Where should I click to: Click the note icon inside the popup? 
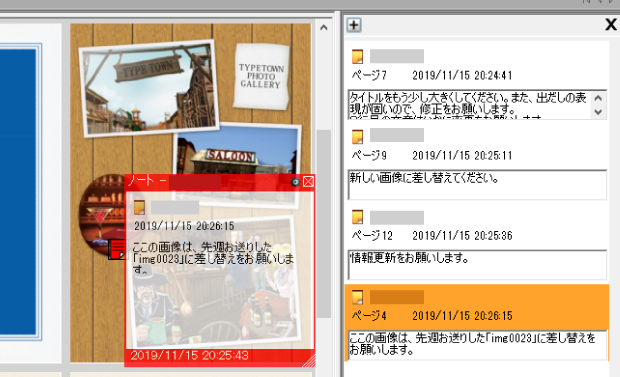[x=139, y=207]
